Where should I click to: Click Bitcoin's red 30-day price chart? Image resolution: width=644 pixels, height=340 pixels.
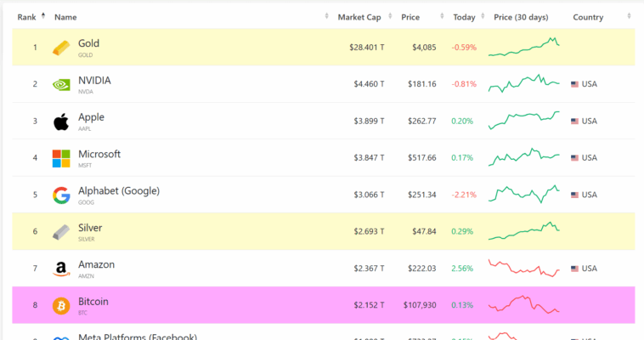523,304
